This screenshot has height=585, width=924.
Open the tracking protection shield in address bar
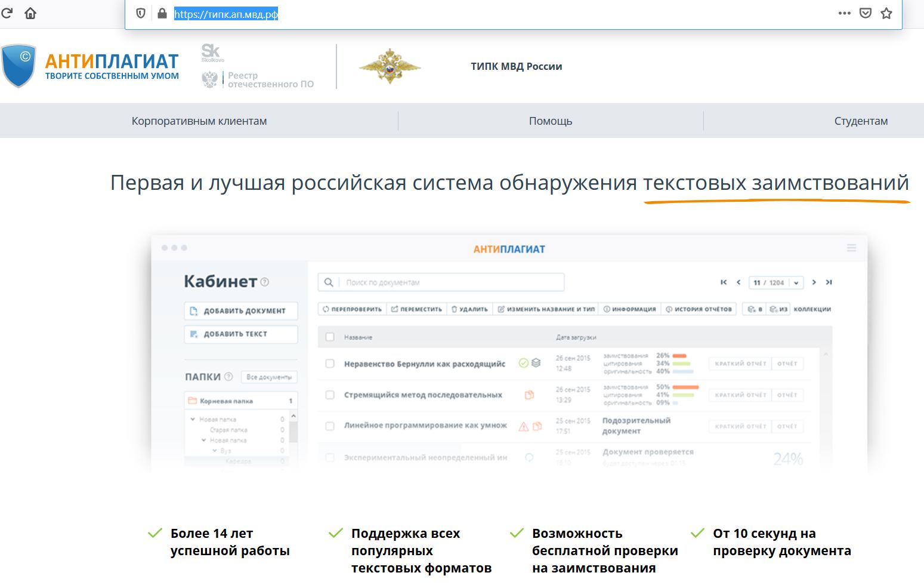pos(141,13)
